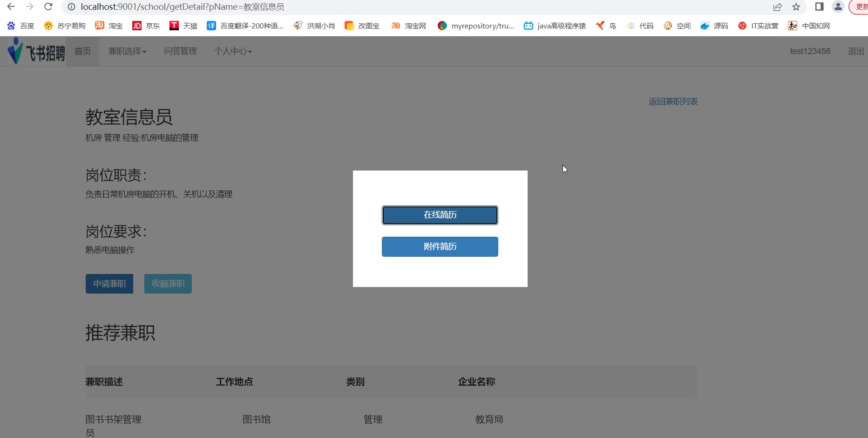Open the 洪湖小肖 bookmark
868x438 pixels.
[x=314, y=26]
